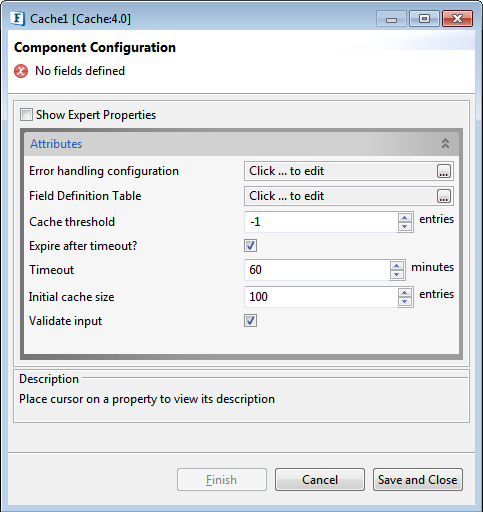483x512 pixels.
Task: Decrease Timeout minutes with down arrow
Action: click(x=397, y=274)
